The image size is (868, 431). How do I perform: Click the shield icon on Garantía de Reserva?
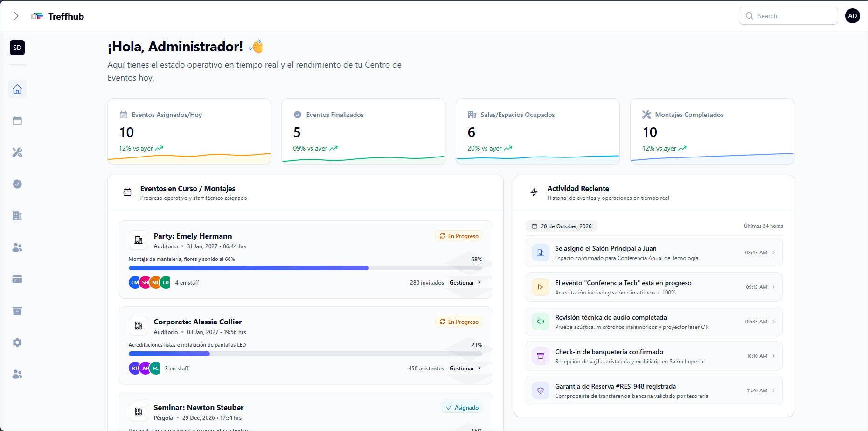pos(541,390)
